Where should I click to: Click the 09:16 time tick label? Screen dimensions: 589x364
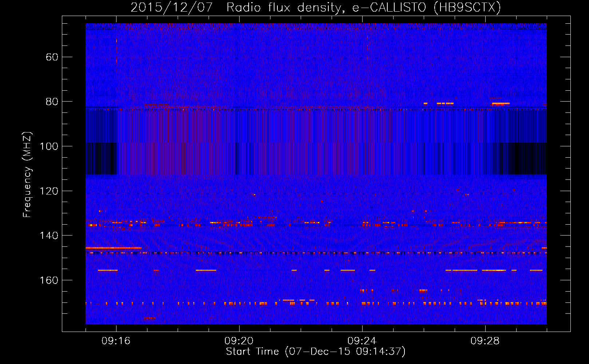(116, 341)
